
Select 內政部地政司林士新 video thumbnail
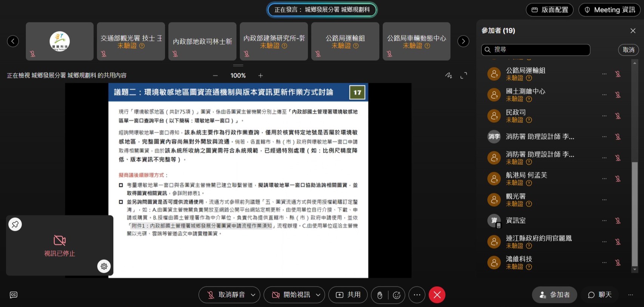click(x=202, y=41)
